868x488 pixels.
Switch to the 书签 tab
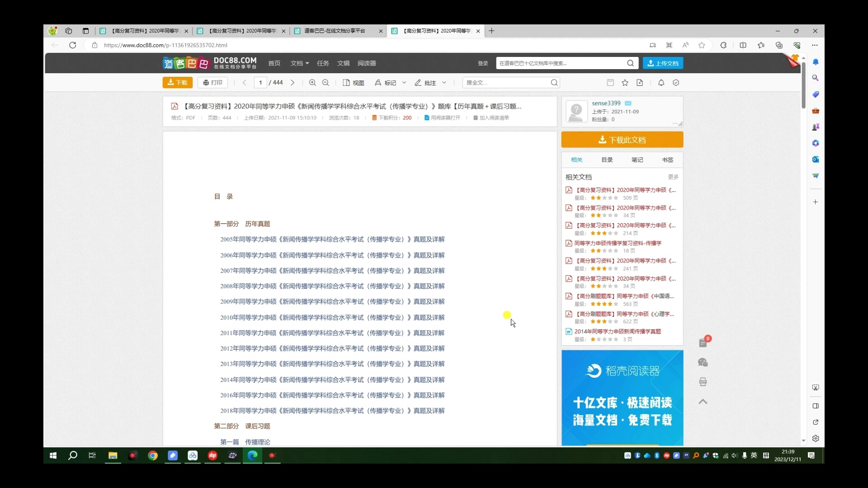pos(668,160)
